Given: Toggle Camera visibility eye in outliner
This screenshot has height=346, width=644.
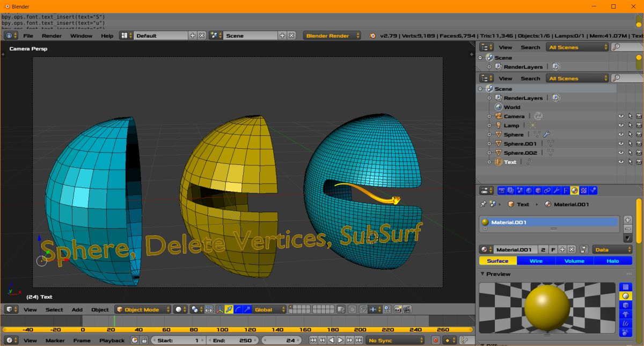Looking at the screenshot, I should 621,116.
